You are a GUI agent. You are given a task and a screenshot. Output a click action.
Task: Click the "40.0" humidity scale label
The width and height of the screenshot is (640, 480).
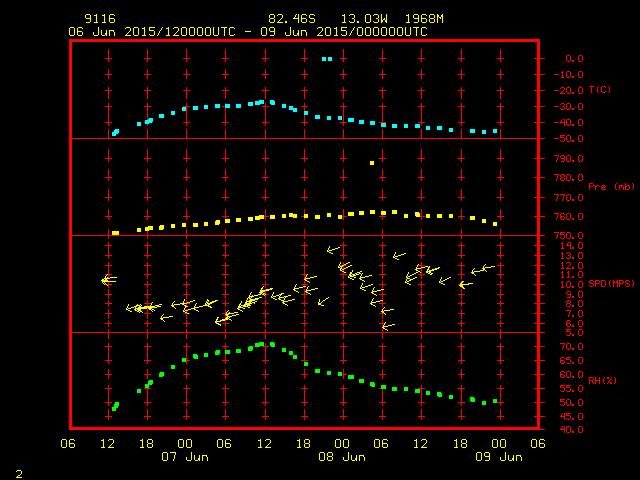point(571,430)
